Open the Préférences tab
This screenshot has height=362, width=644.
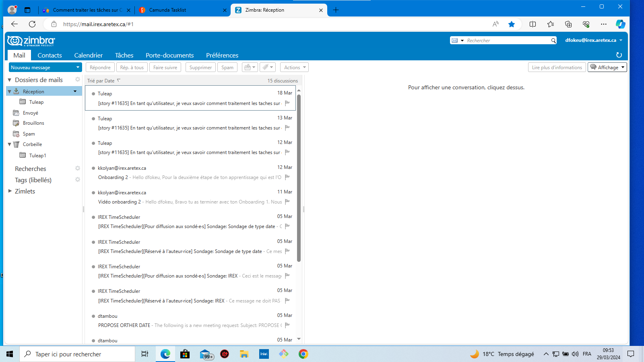click(x=222, y=56)
